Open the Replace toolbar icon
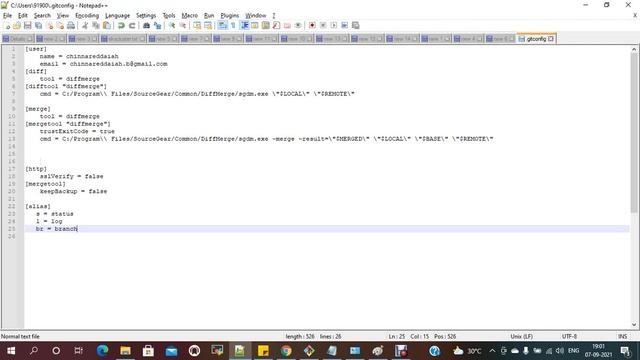Viewport: 640px width, 360px height. coord(157,25)
